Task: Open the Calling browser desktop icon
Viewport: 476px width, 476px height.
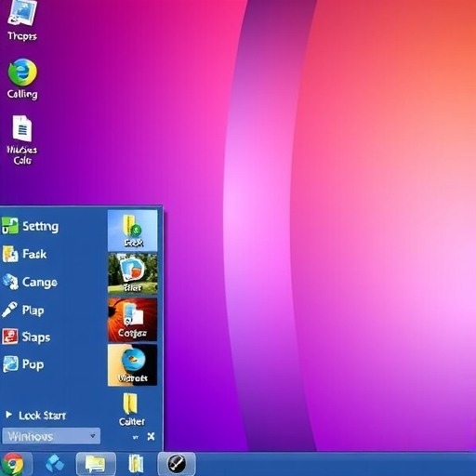Action: 22,79
